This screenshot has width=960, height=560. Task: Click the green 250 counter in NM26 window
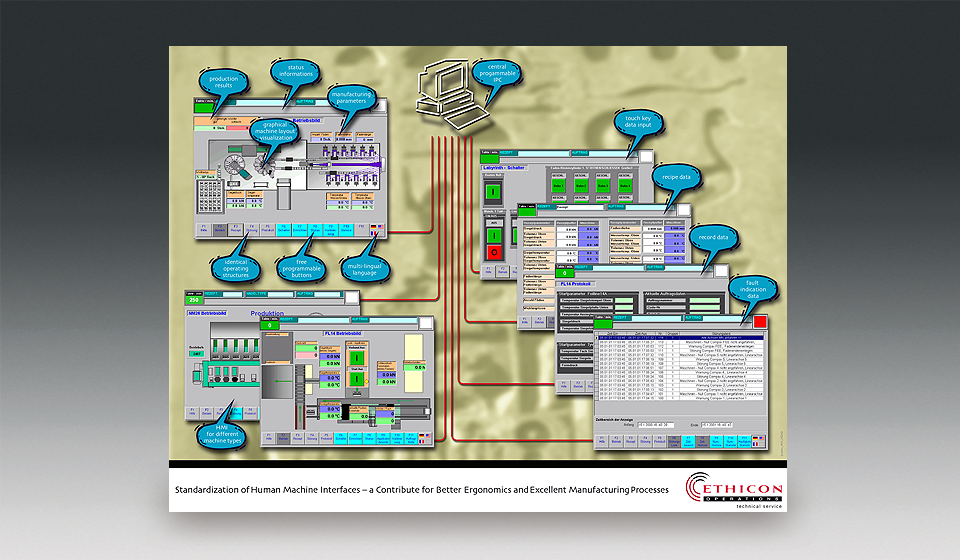coord(197,300)
